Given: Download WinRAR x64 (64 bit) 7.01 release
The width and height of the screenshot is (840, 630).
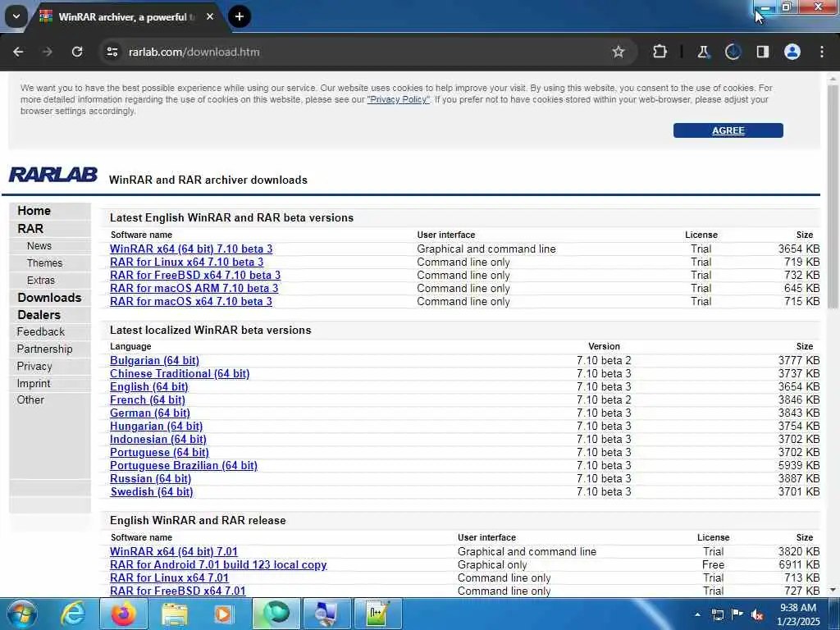Looking at the screenshot, I should coord(174,551).
